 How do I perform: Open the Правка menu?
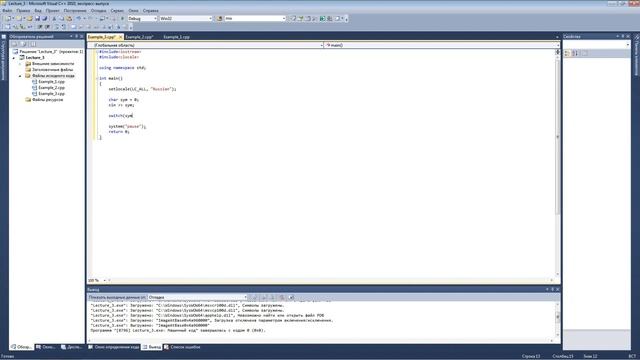coord(23,11)
